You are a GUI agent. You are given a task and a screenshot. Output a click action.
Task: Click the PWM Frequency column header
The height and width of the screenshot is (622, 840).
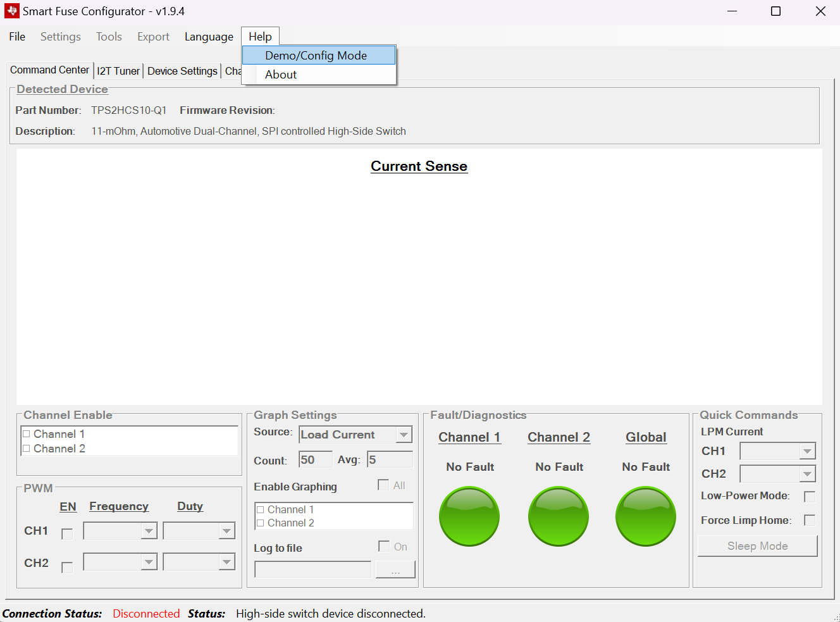119,506
